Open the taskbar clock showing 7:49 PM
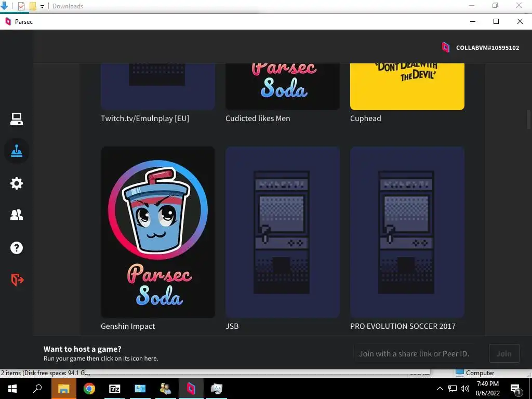The width and height of the screenshot is (532, 399). point(487,389)
